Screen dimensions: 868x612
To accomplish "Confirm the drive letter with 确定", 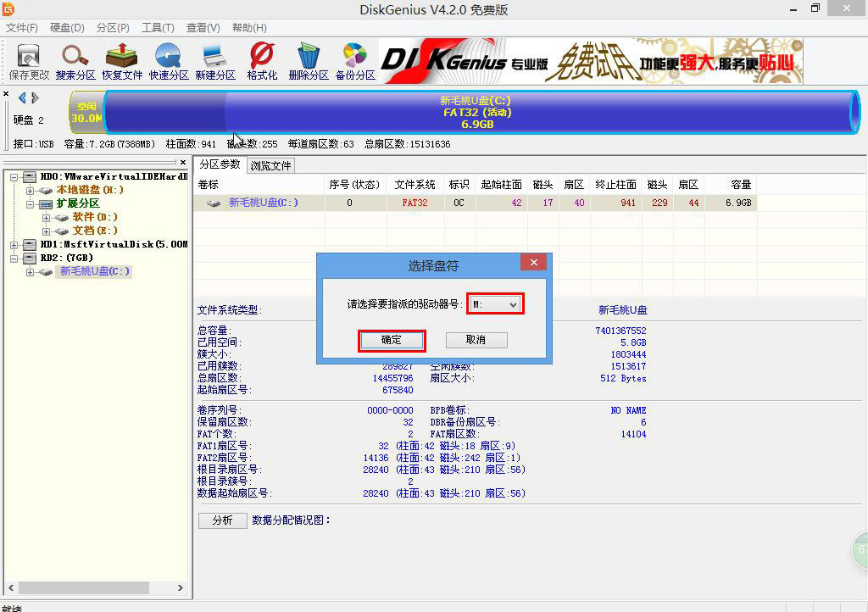I will [392, 340].
